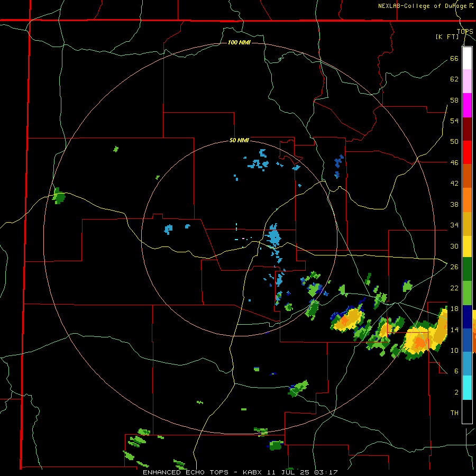Pick the bright yellow legend swatch

(467, 246)
